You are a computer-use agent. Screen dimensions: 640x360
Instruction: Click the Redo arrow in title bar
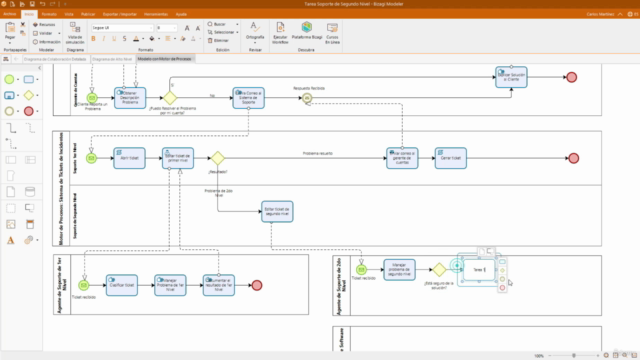tap(52, 4)
